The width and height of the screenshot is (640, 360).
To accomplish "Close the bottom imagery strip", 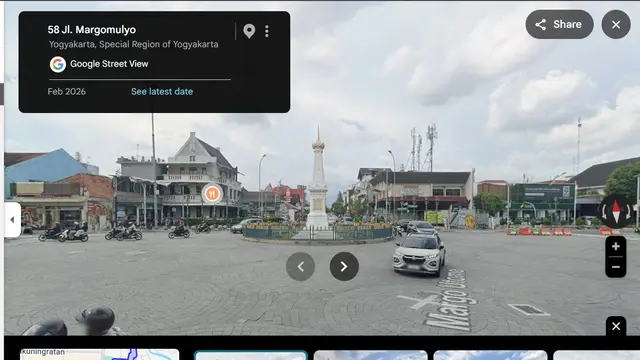I will 616,326.
